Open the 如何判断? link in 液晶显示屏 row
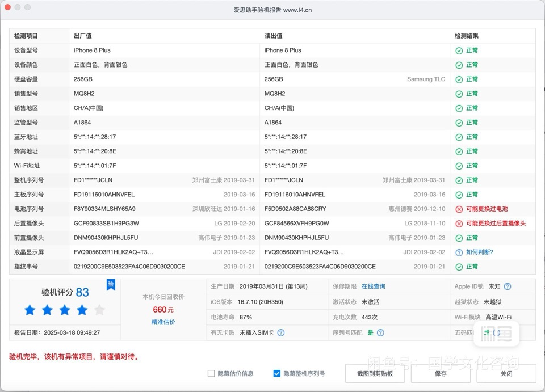The height and width of the screenshot is (392, 545). pyautogui.click(x=480, y=252)
